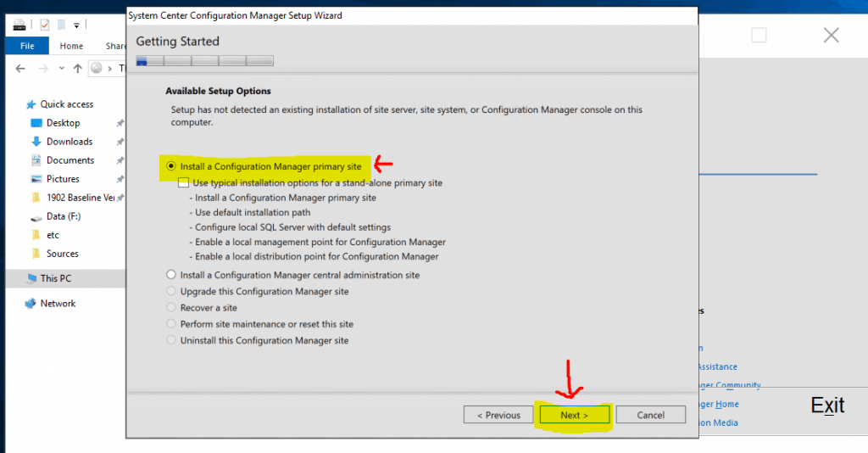Click 'Use default installation path' text
Viewport: 868px width, 453px height.
(x=253, y=212)
